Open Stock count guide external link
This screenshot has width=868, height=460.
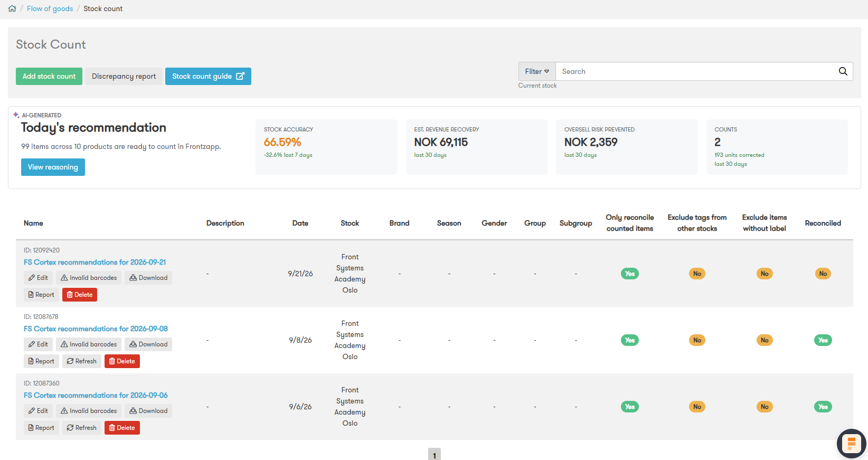208,76
